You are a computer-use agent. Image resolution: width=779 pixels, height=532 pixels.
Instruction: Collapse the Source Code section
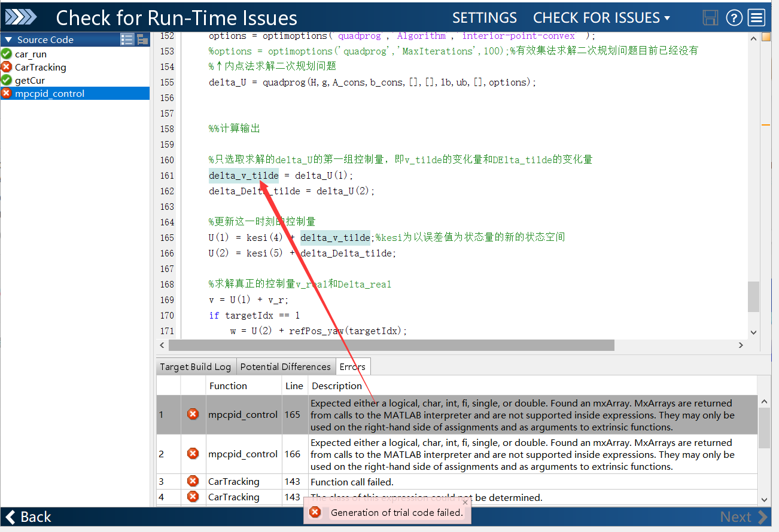tap(7, 39)
